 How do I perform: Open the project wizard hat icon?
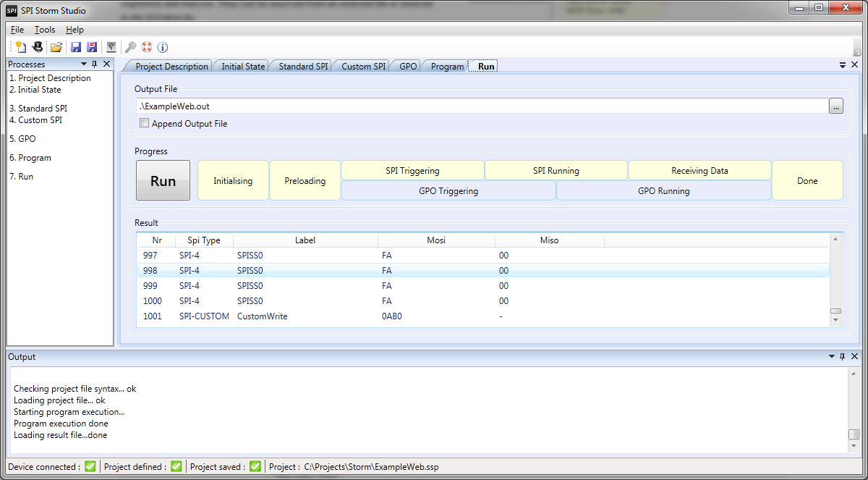(x=38, y=47)
